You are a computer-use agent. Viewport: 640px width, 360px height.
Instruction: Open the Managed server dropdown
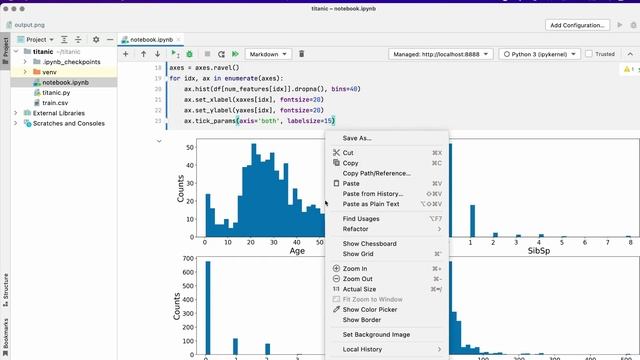coord(441,54)
